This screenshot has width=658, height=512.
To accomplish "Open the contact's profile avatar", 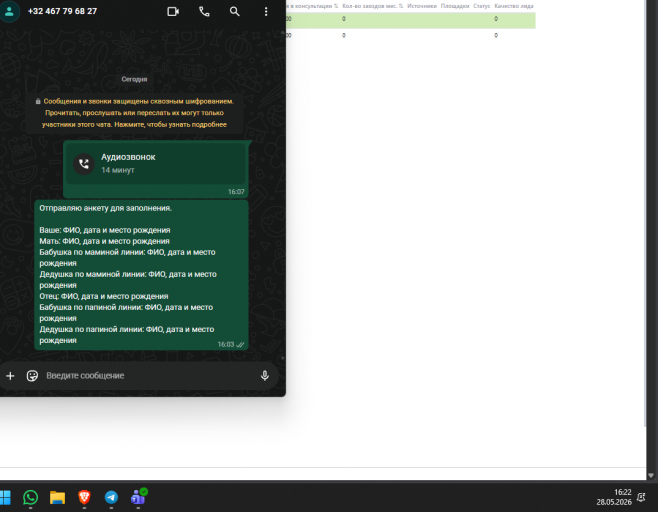I will 9,11.
